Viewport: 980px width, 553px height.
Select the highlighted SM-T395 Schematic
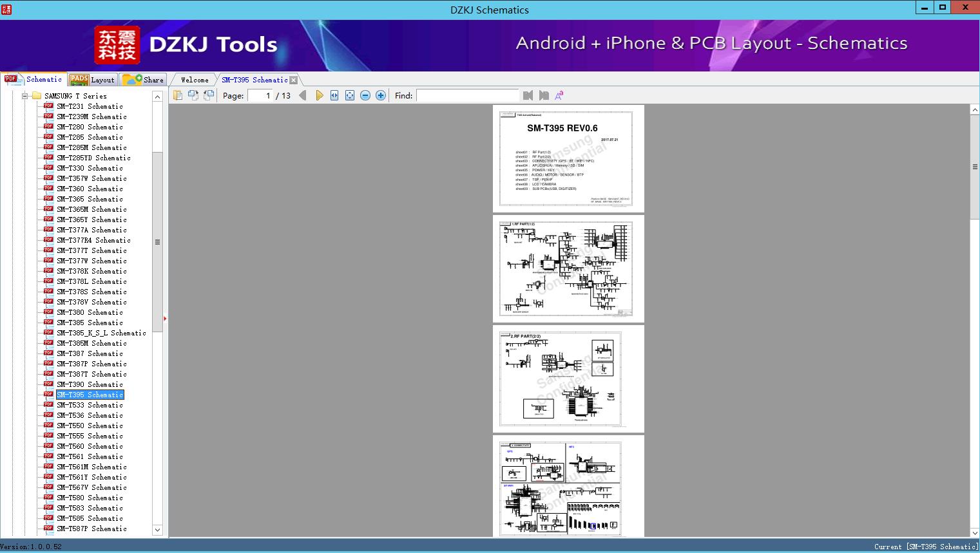(x=90, y=395)
